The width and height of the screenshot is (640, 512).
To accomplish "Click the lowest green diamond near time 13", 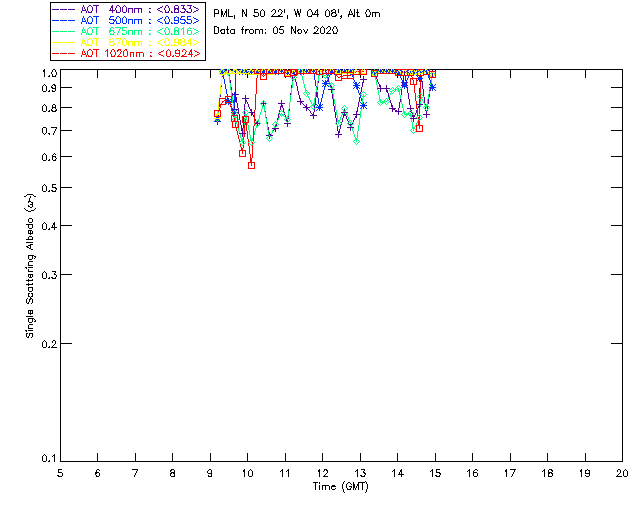I will 357,141.
